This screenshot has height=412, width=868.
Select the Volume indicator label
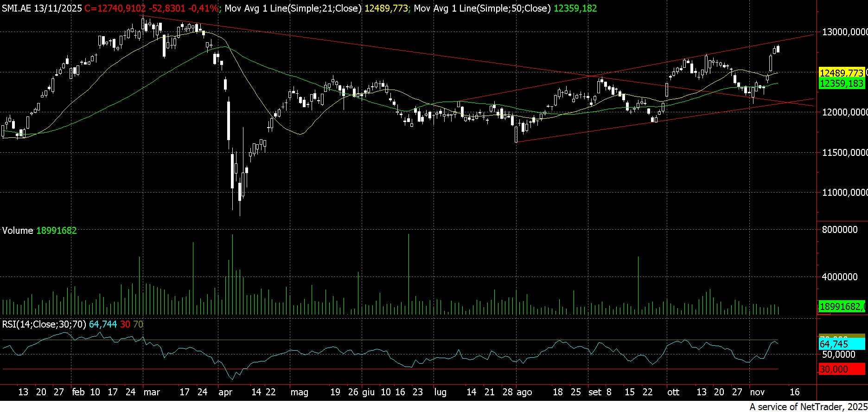(x=18, y=231)
